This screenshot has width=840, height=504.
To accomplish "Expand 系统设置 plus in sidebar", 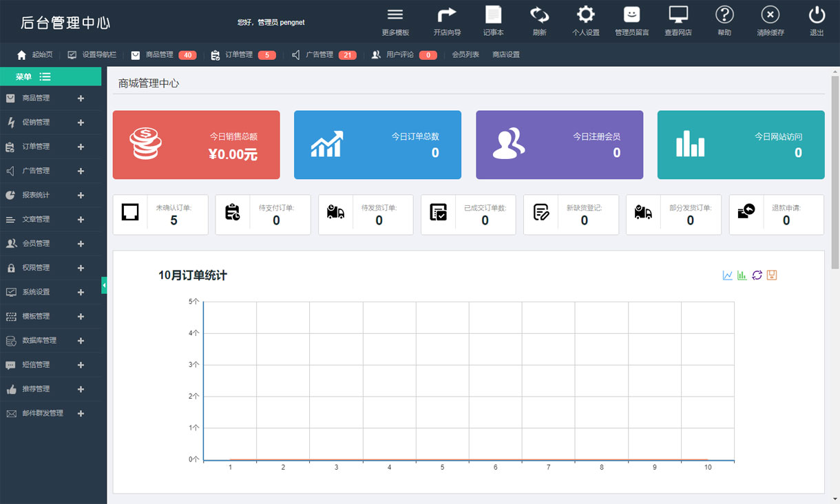I will [81, 293].
